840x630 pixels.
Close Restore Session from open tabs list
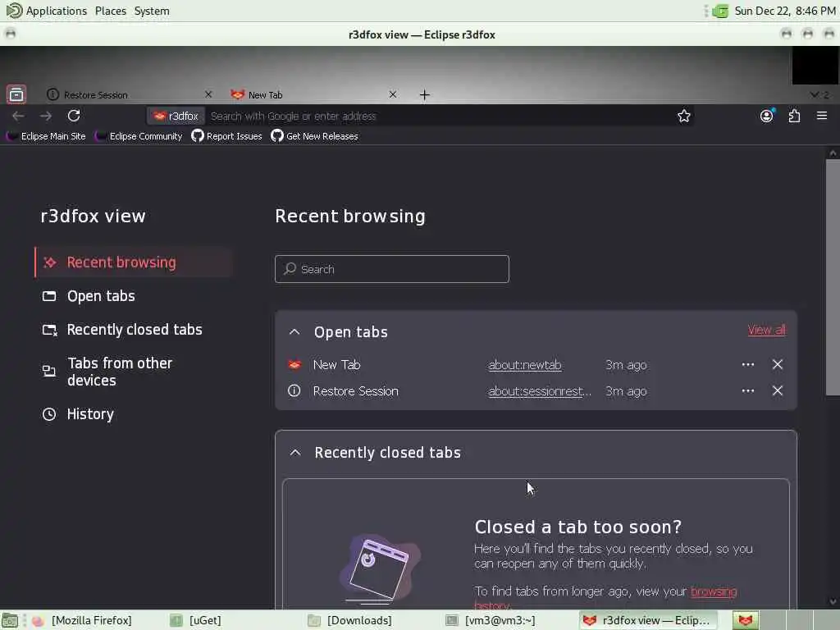click(x=778, y=391)
